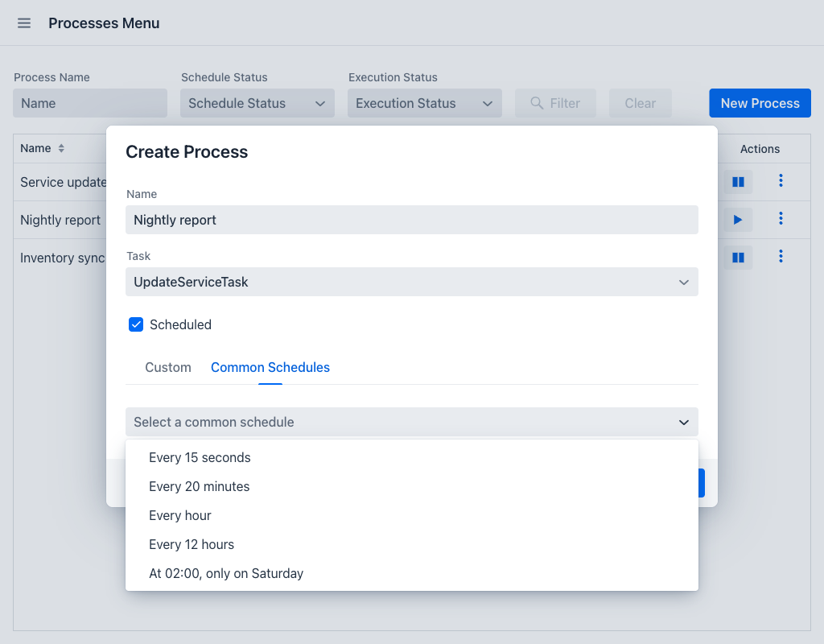The image size is (824, 644).
Task: Click the Actions column header
Action: coord(760,149)
